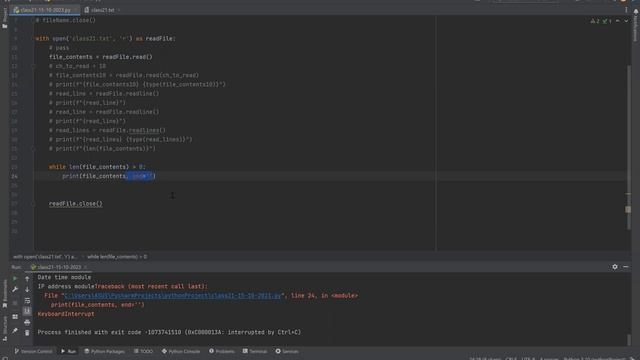640x360 pixels.
Task: Hide the Run tool window
Action: 626,267
